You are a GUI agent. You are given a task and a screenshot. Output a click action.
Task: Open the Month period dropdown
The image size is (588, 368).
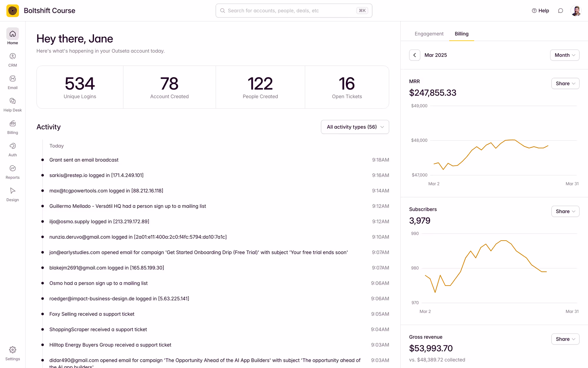pyautogui.click(x=564, y=55)
